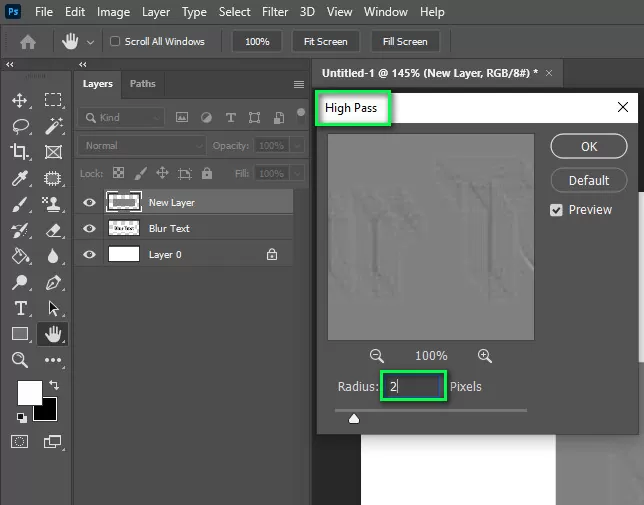
Task: Open the Layers panel menu
Action: tap(299, 84)
